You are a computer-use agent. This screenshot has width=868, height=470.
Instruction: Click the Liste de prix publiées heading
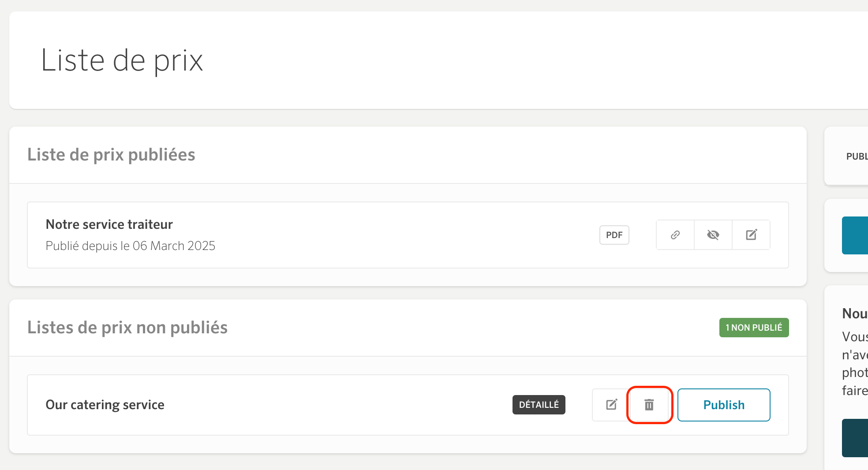tap(111, 155)
